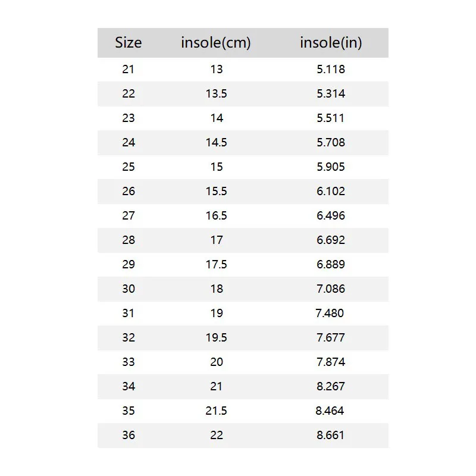This screenshot has width=476, height=476.
Task: Select the 21.5 cm insole cell
Action: tap(216, 411)
